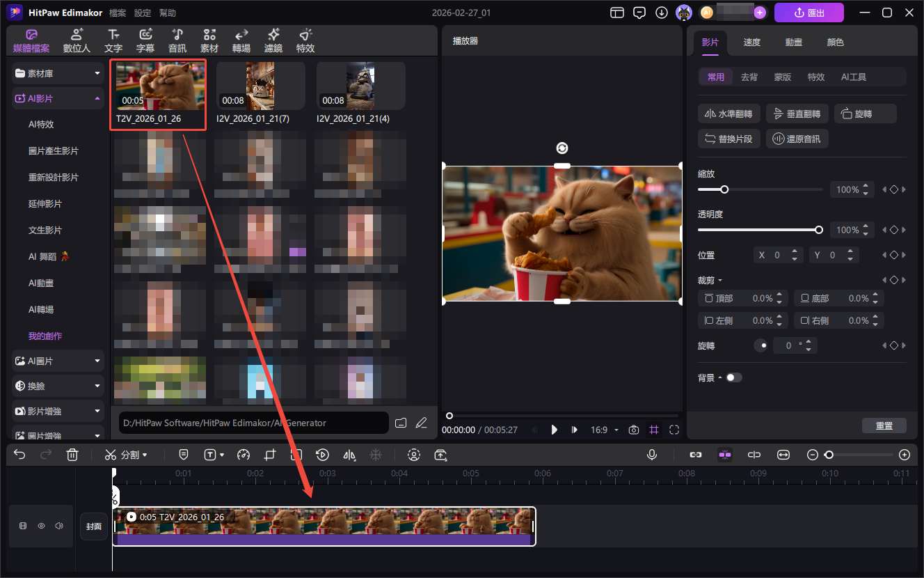Image resolution: width=924 pixels, height=578 pixels.
Task: Click the 透明度 opacity slider handle
Action: (819, 230)
